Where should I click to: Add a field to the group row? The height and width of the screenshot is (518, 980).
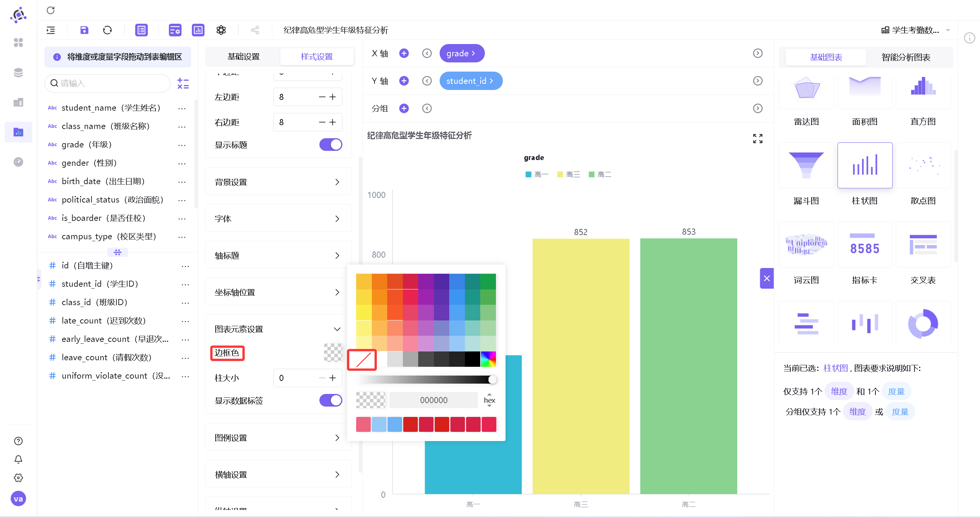404,108
